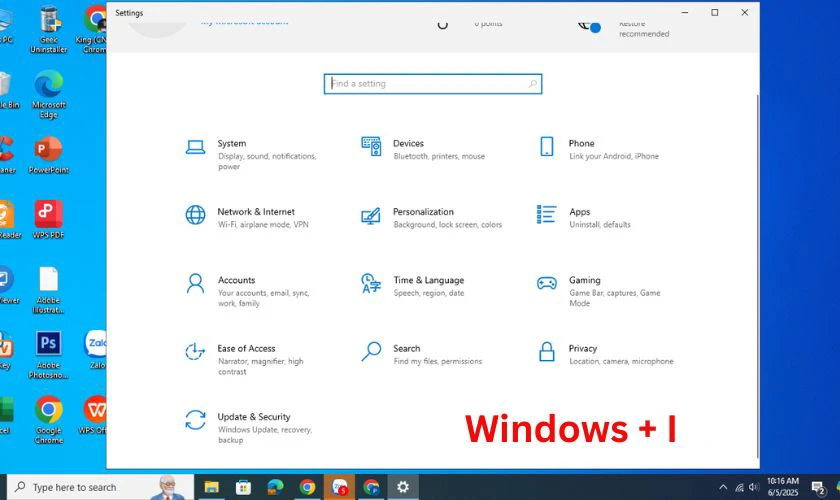Click the Gaming category title
Image resolution: width=840 pixels, height=500 pixels.
click(584, 280)
